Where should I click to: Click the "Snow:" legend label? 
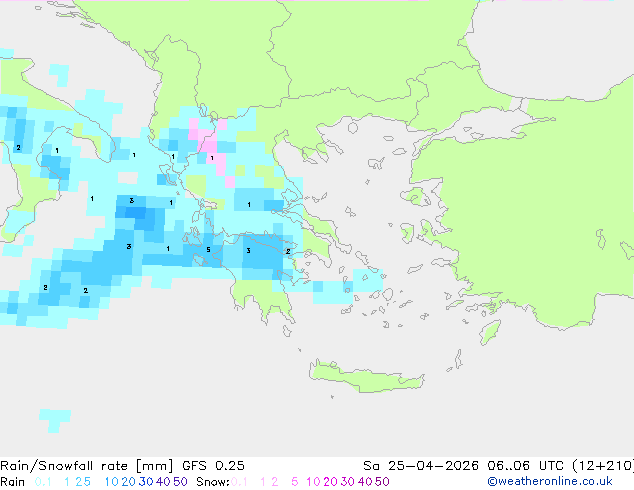coord(213,482)
